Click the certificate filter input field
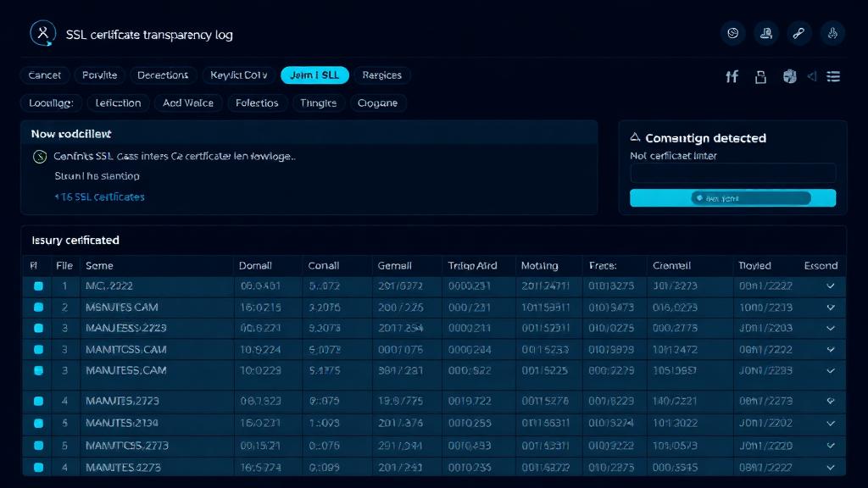 point(732,172)
